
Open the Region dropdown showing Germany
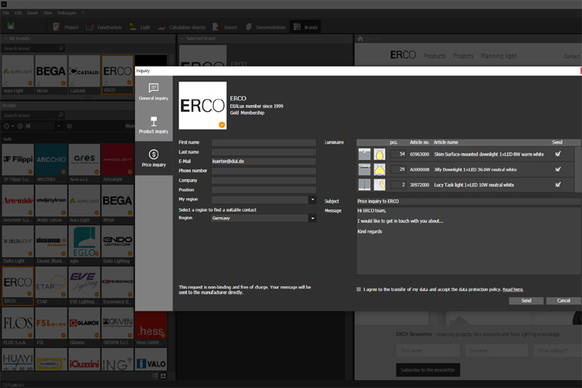click(313, 218)
